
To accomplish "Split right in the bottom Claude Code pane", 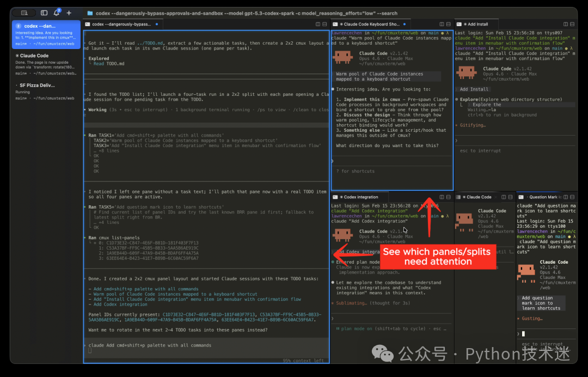I will [504, 197].
